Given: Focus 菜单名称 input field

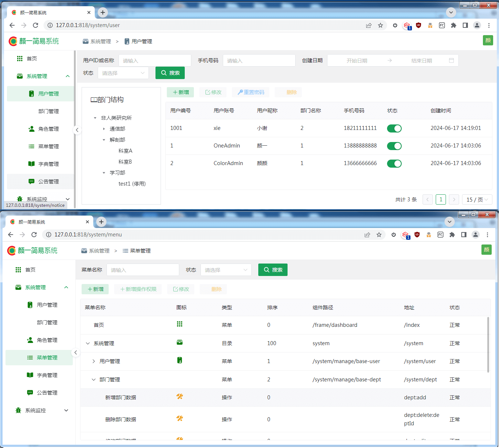Looking at the screenshot, I should (143, 270).
